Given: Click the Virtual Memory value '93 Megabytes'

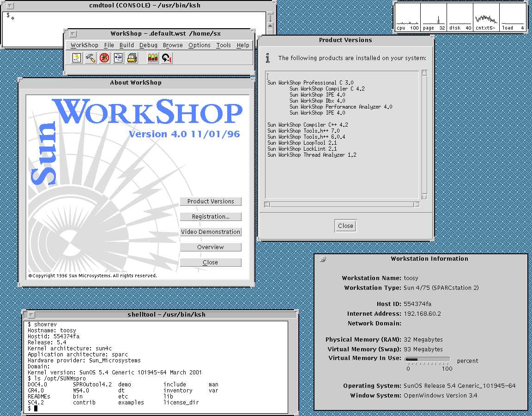Looking at the screenshot, I should pyautogui.click(x=423, y=349).
